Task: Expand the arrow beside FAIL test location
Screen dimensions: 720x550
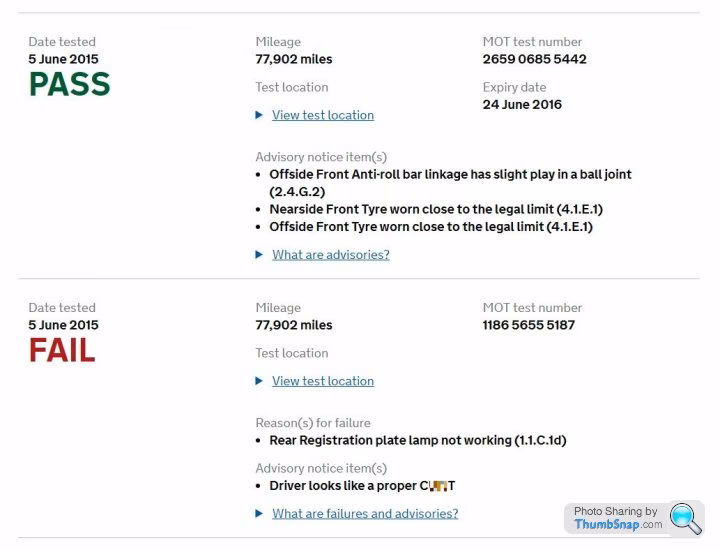Action: 260,381
